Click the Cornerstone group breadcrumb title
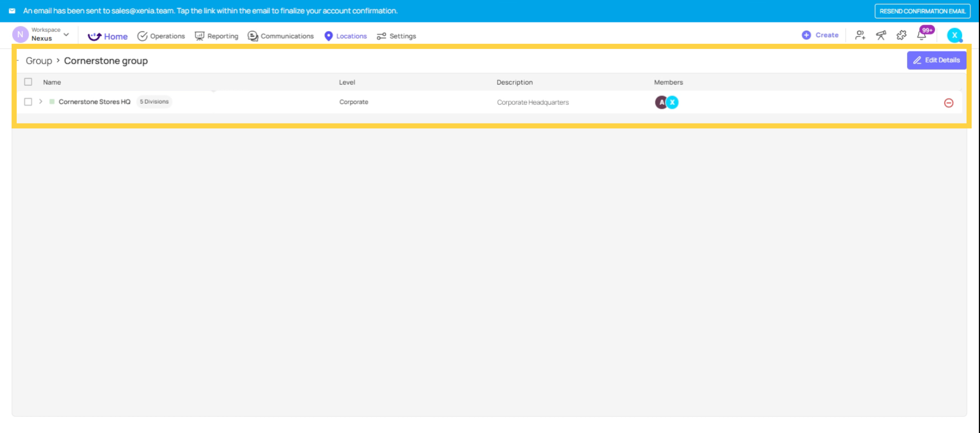The width and height of the screenshot is (980, 433). point(106,61)
